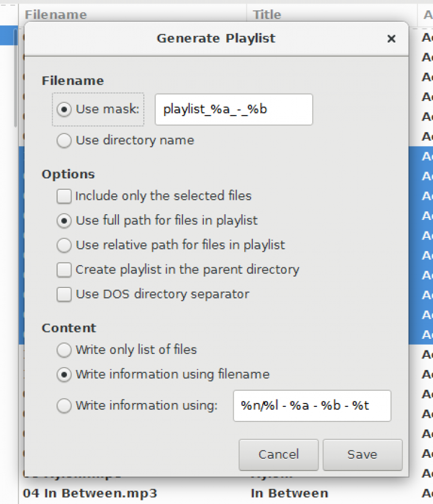Check Create playlist in the parent directory
The height and width of the screenshot is (504, 433).
64,270
